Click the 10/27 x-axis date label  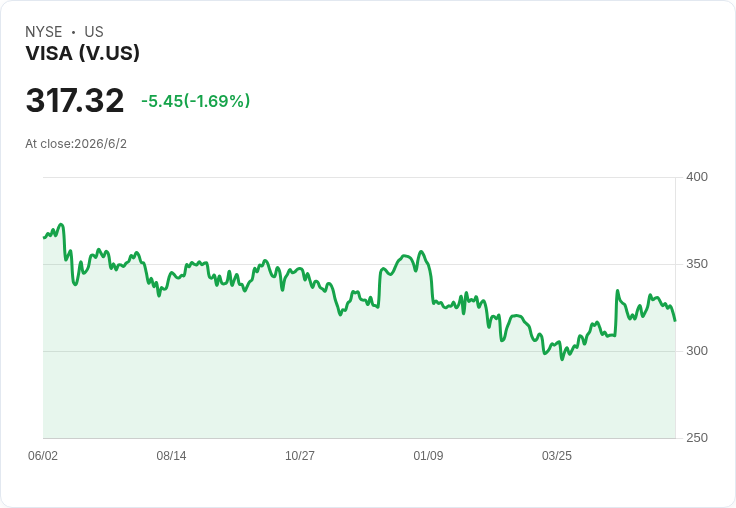300,455
